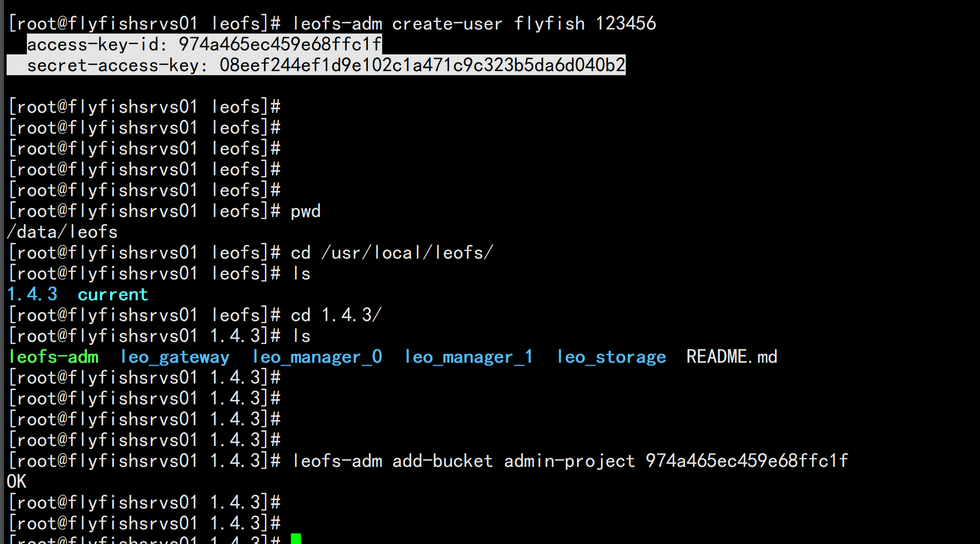
Task: Click the 'leofs-adm create-user flyfish 123456' command
Action: tap(474, 24)
